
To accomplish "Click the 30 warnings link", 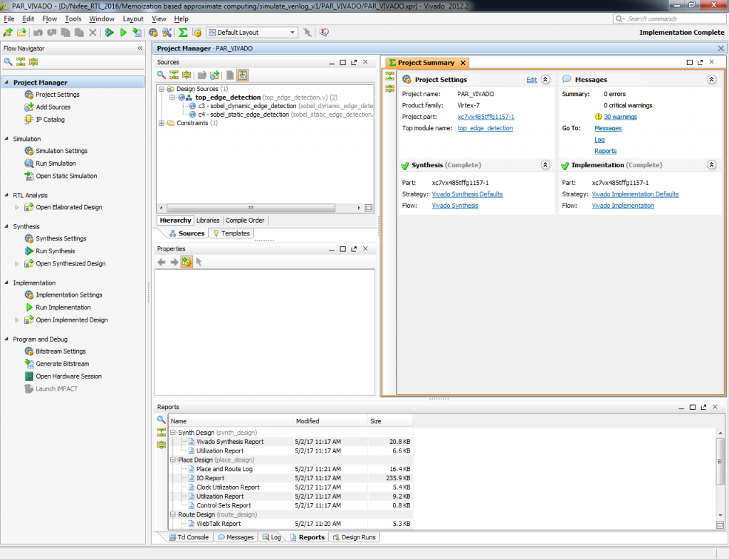I will [620, 117].
